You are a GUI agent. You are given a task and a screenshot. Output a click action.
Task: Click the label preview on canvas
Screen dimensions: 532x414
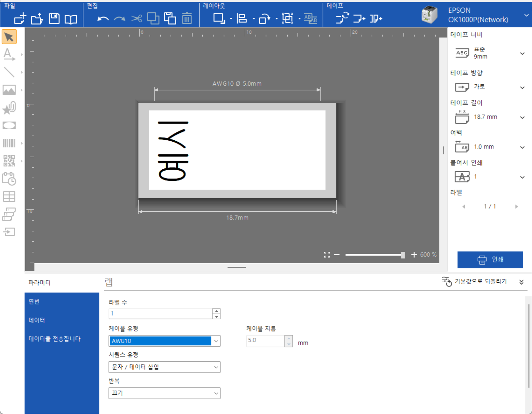point(237,150)
